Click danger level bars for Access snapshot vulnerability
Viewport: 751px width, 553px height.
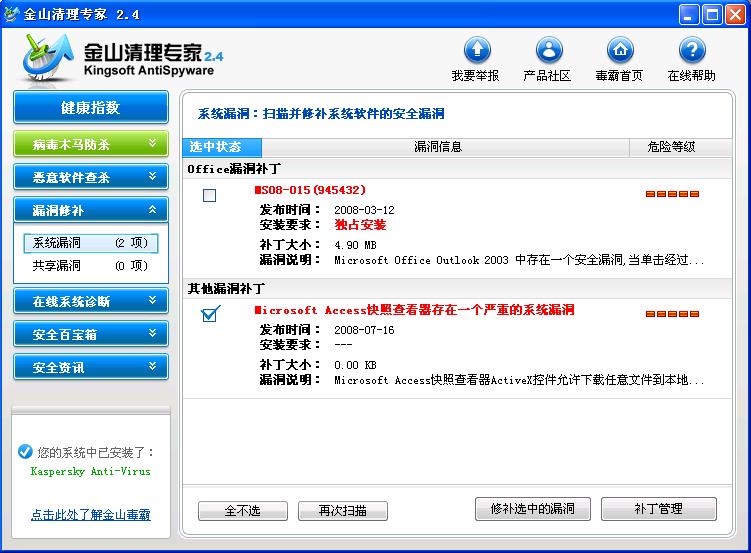672,314
